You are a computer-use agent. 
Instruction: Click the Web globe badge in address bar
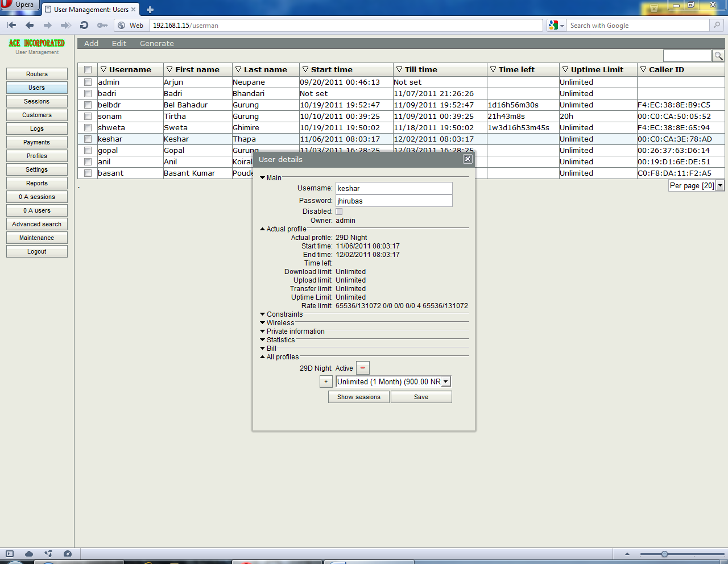click(x=130, y=25)
